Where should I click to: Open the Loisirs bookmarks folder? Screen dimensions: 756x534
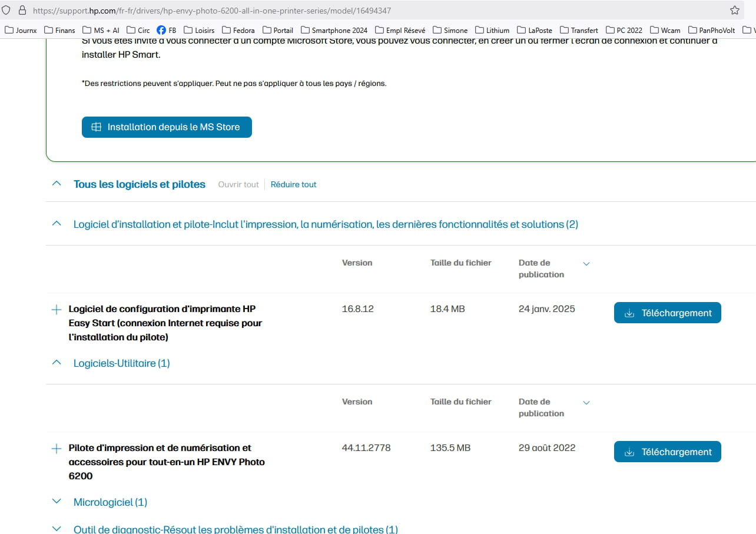pyautogui.click(x=199, y=30)
